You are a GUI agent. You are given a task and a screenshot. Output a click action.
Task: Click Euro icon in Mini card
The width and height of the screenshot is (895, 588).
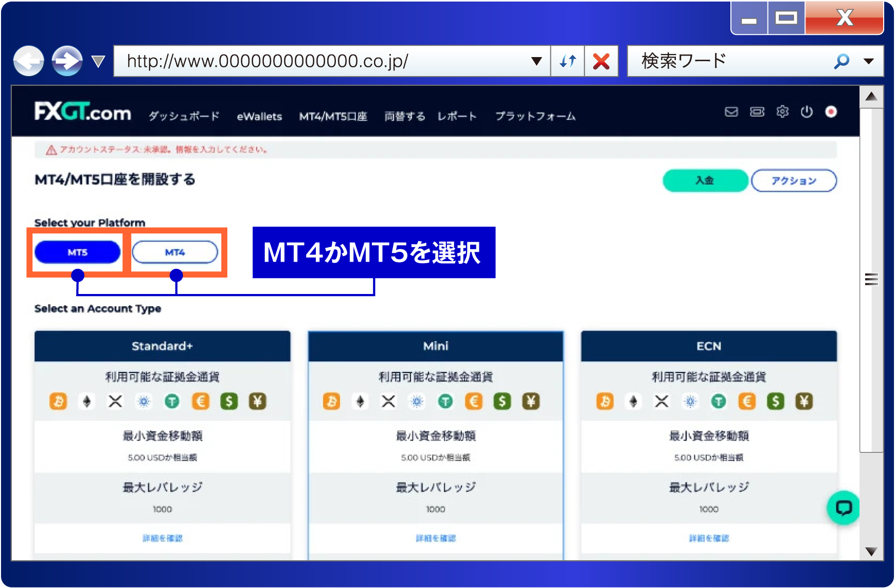pos(474,401)
